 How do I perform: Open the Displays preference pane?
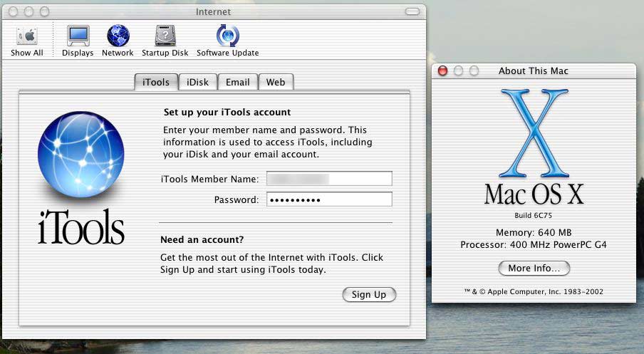coord(78,41)
